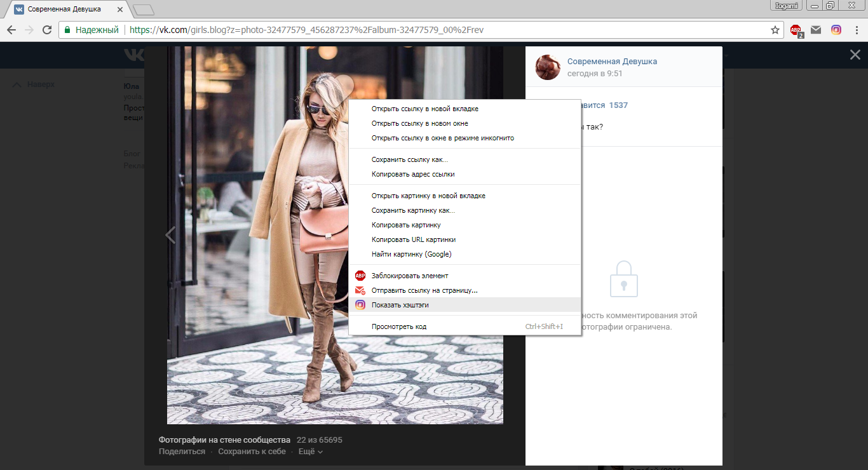The height and width of the screenshot is (470, 868).
Task: Click 'Заблокировать элемент' in context menu
Action: (410, 276)
